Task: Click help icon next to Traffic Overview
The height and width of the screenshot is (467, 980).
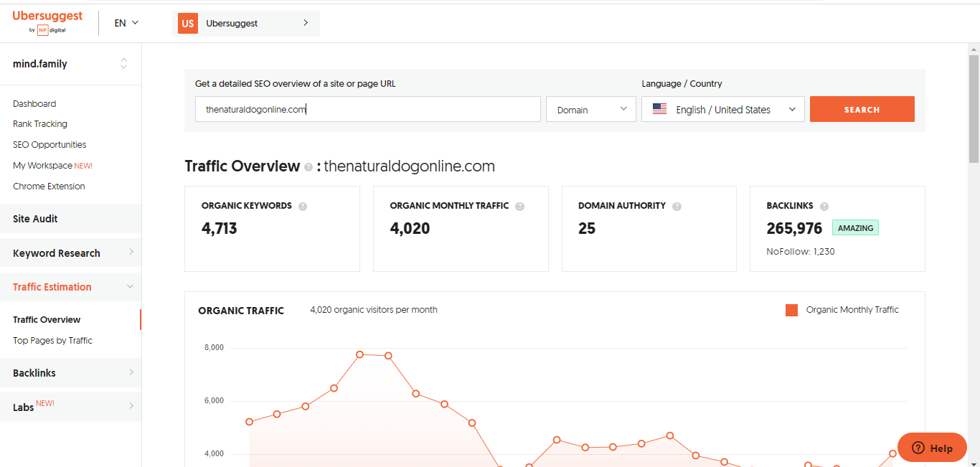Action: point(308,167)
